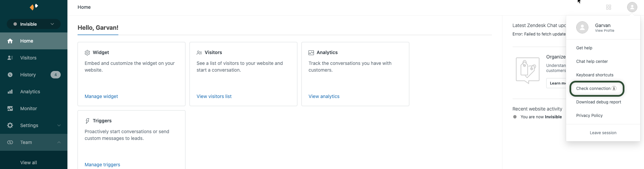The width and height of the screenshot is (644, 169).
Task: Click the History unread count badge
Action: pos(56,75)
